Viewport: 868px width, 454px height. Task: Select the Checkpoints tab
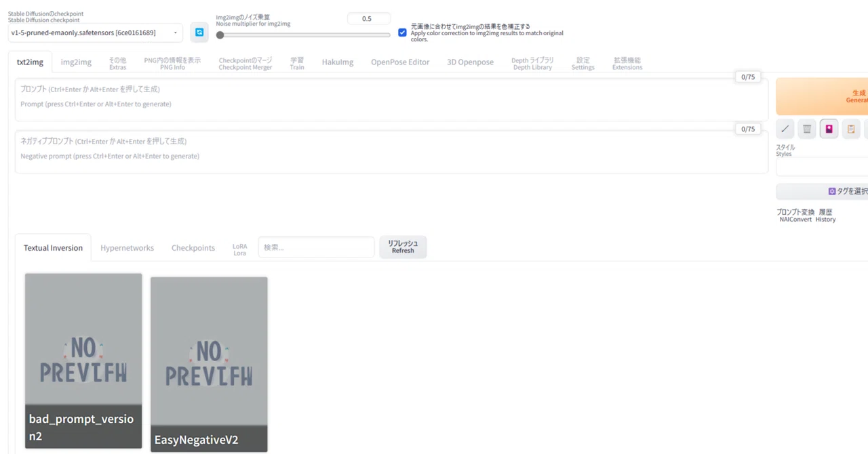point(193,248)
